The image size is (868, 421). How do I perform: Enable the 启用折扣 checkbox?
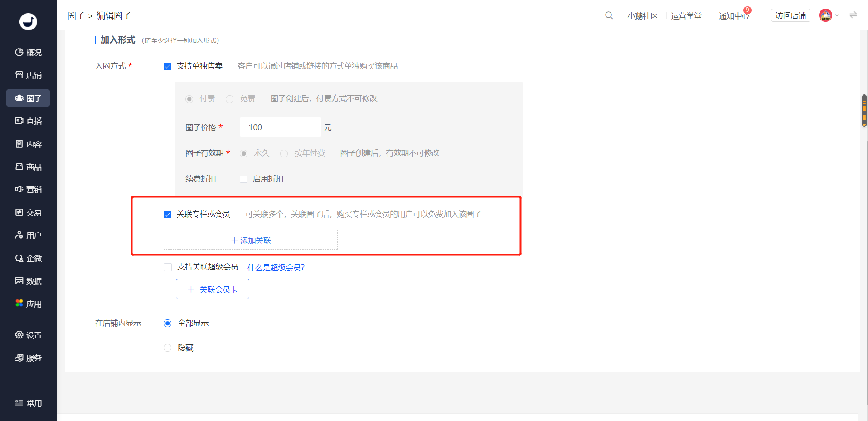point(243,179)
